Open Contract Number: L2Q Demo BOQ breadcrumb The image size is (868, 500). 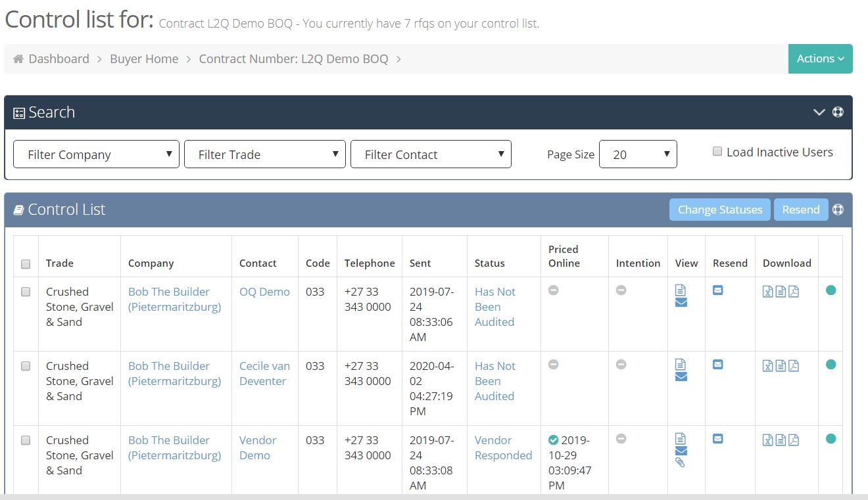click(293, 58)
